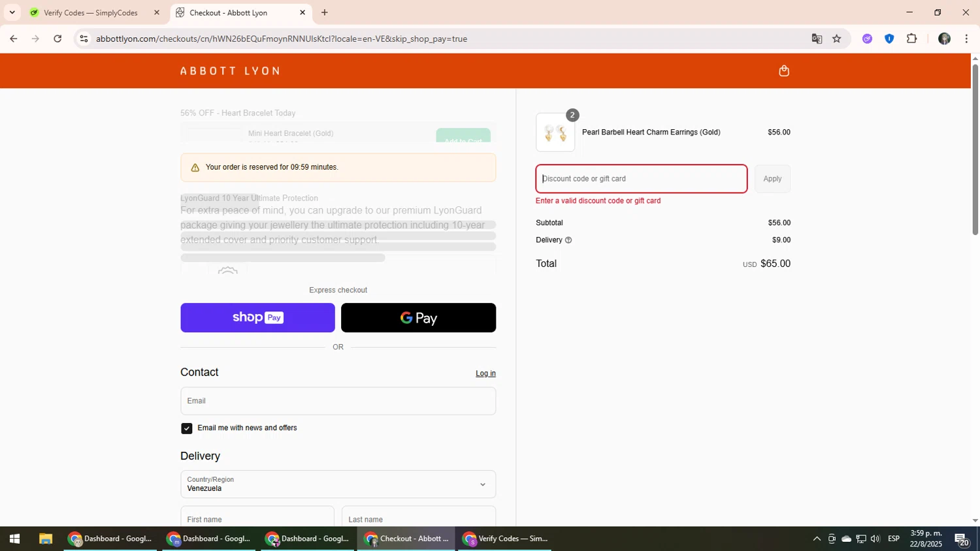
Task: Click into the Email field
Action: [x=338, y=401]
